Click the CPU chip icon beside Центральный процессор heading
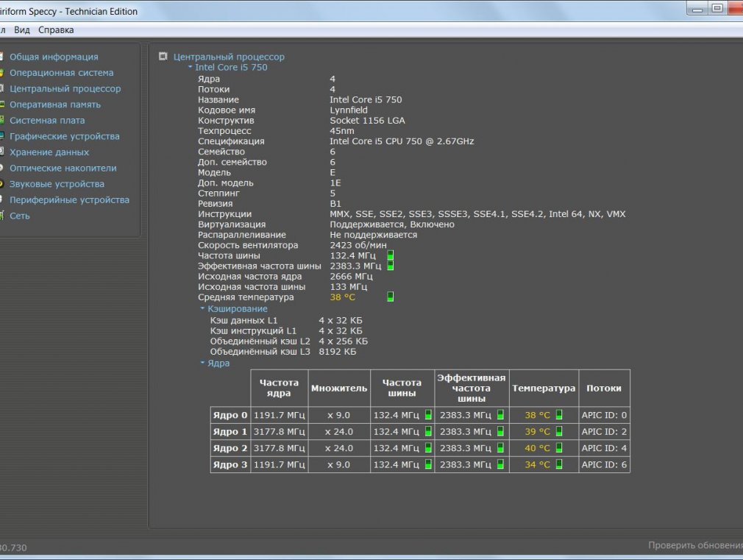Viewport: 743px width, 560px height. pos(163,57)
